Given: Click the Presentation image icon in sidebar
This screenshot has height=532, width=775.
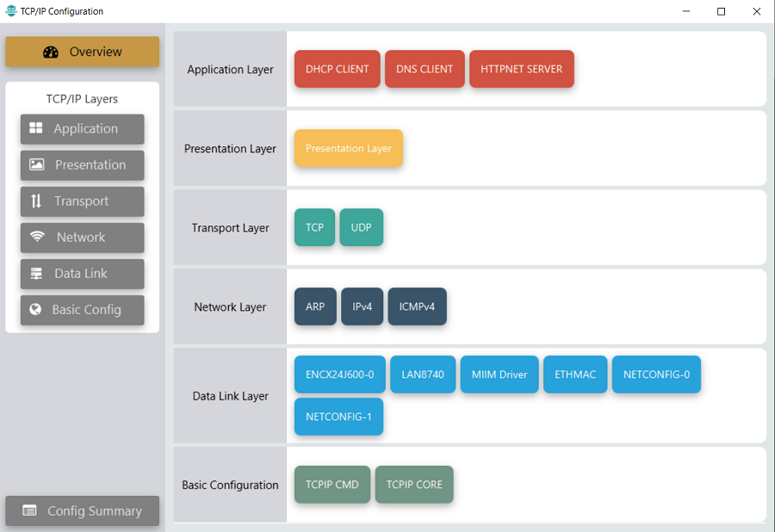Looking at the screenshot, I should pyautogui.click(x=37, y=164).
